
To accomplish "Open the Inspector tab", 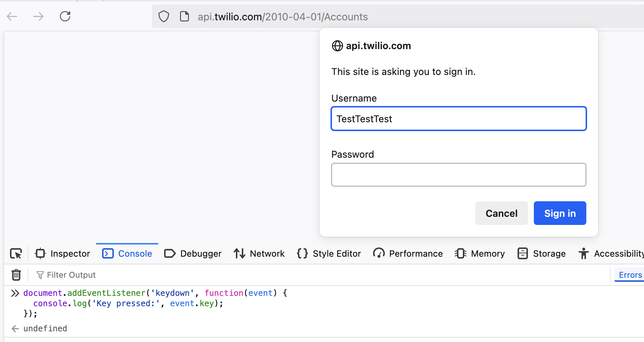I will click(62, 254).
